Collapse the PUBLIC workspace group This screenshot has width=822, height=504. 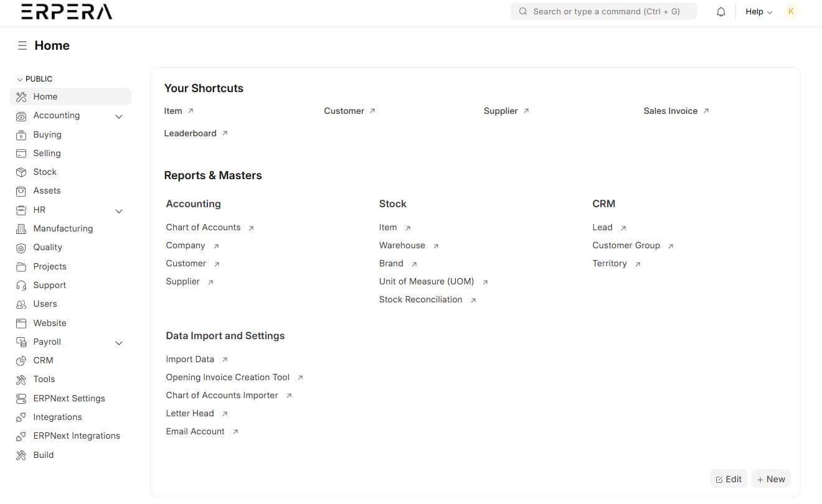click(19, 78)
